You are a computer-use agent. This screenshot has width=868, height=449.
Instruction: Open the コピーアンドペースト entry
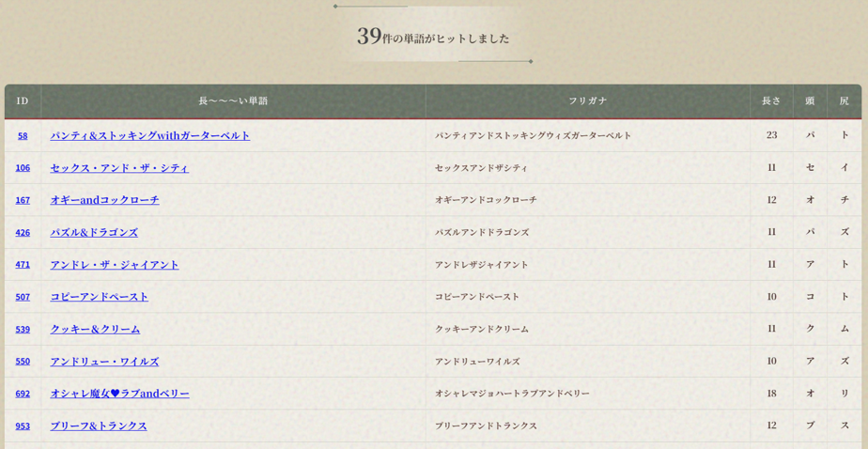tap(99, 297)
